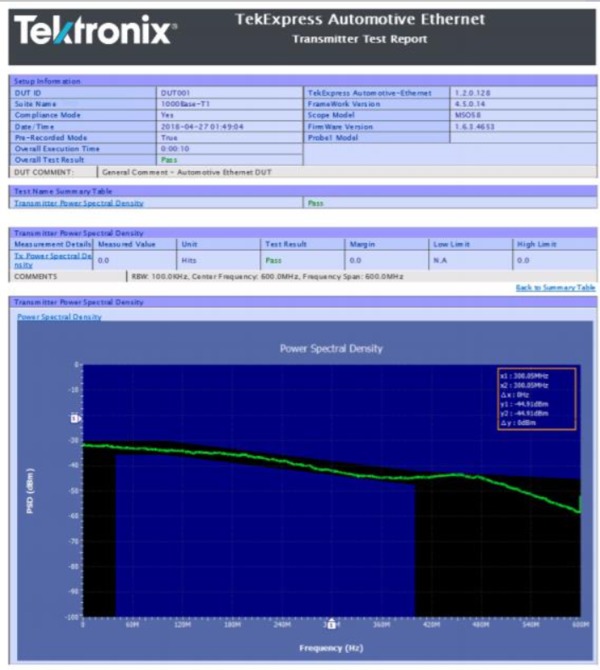Image resolution: width=600 pixels, height=670 pixels.
Task: Click the Tektronix logo
Action: (95, 30)
